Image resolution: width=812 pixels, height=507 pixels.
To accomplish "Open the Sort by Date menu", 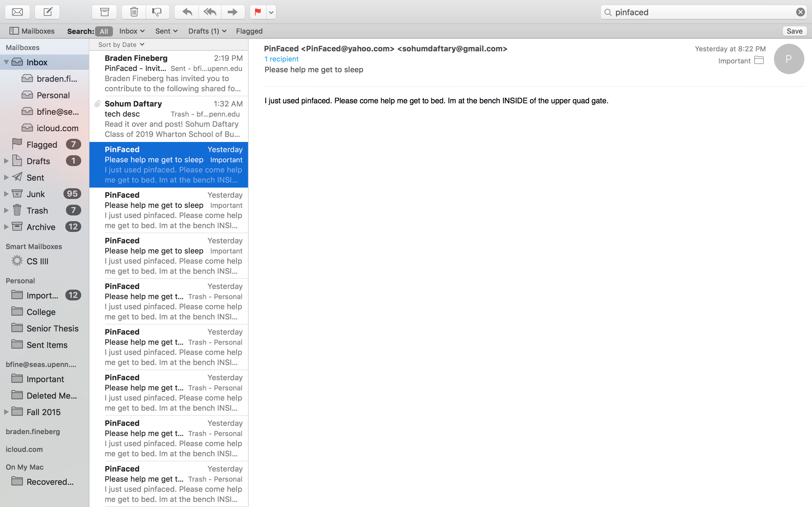I will [121, 45].
